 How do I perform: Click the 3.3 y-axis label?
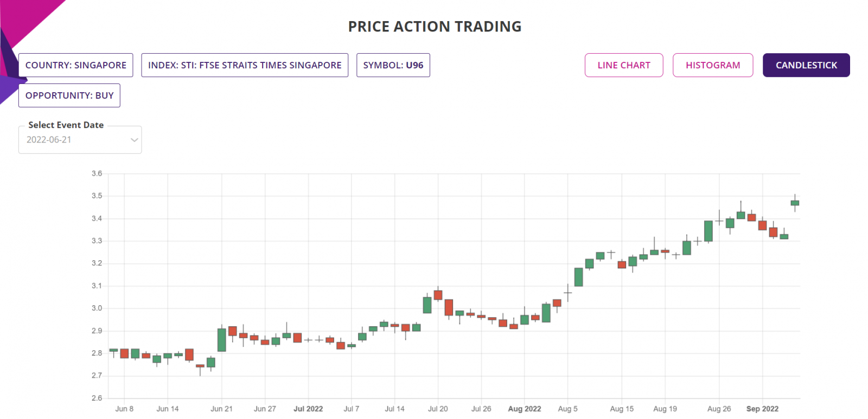[x=97, y=241]
